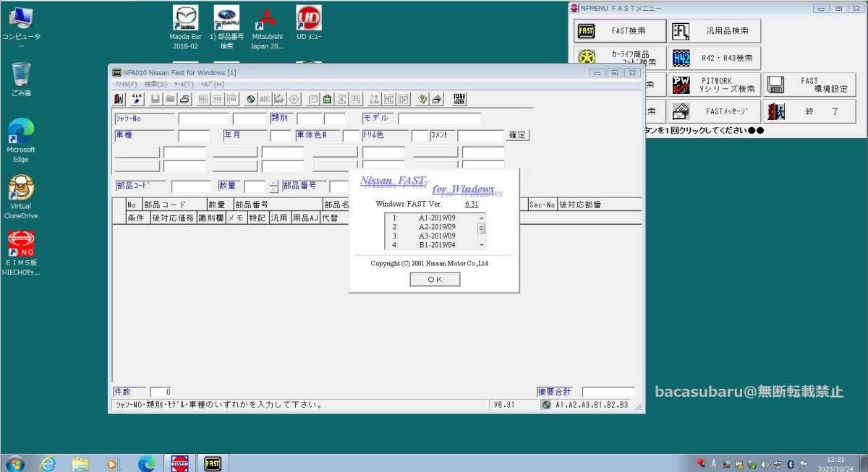
Task: Click the open folder toolbar icon
Action: 169,99
